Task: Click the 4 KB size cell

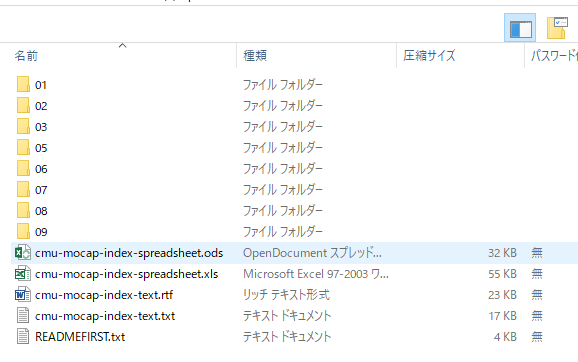Action: pos(505,337)
